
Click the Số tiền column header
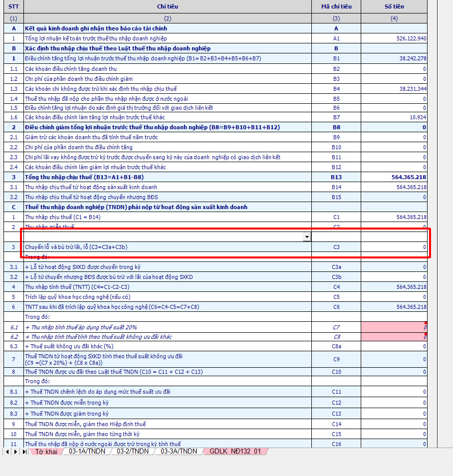pyautogui.click(x=394, y=6)
